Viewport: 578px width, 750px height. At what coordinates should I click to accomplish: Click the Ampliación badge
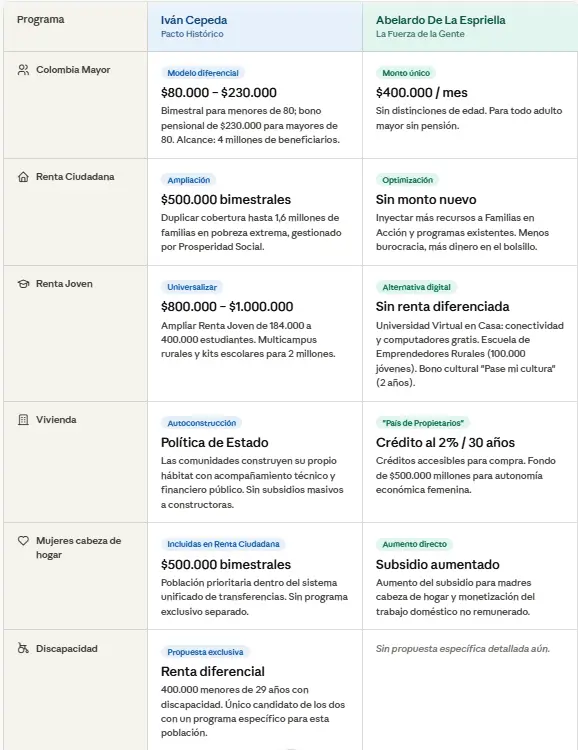[189, 180]
